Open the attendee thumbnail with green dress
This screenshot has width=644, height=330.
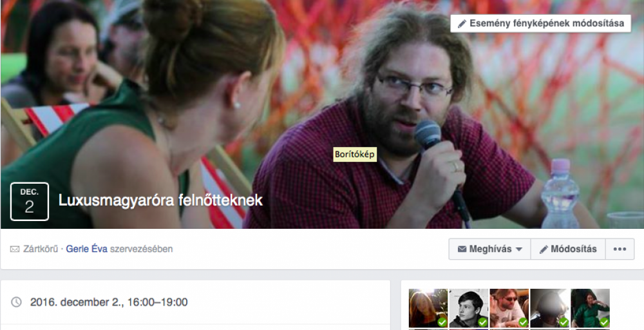tap(590, 308)
